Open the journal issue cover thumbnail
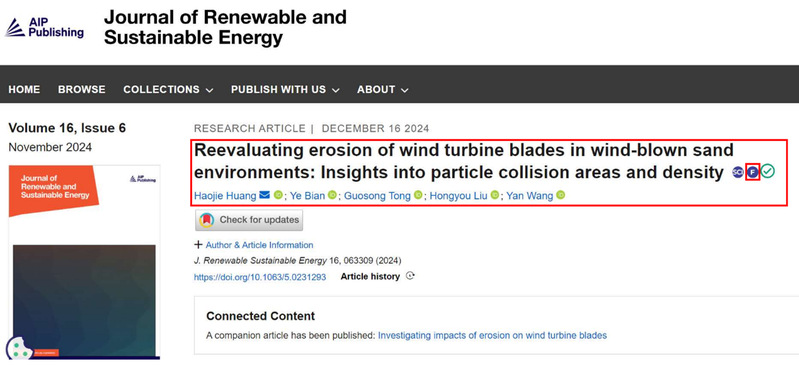 (x=85, y=261)
